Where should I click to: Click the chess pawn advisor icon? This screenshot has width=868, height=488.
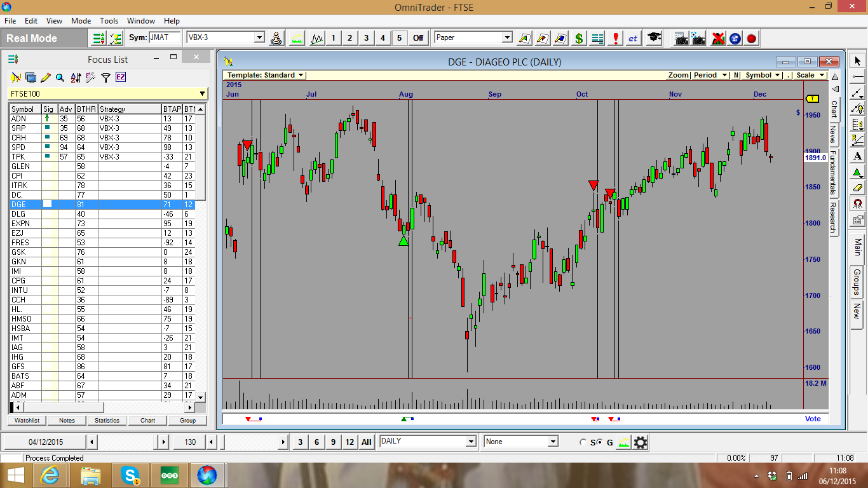tap(276, 38)
